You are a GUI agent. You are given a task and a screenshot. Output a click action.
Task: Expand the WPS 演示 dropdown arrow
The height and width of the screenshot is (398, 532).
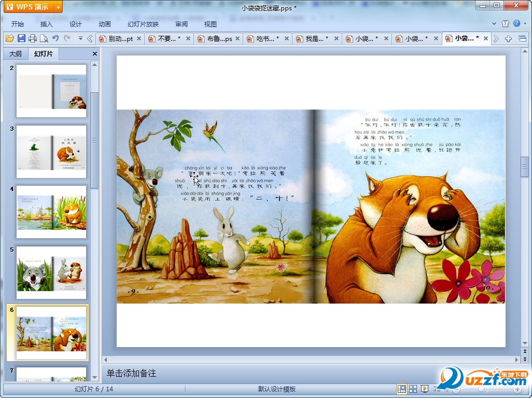coord(59,7)
